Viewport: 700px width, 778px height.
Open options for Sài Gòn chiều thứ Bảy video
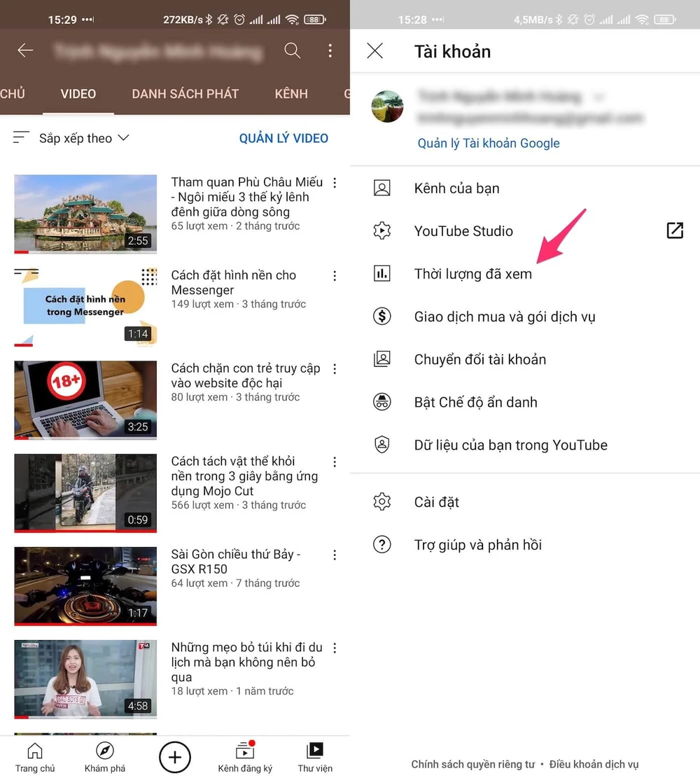(335, 555)
